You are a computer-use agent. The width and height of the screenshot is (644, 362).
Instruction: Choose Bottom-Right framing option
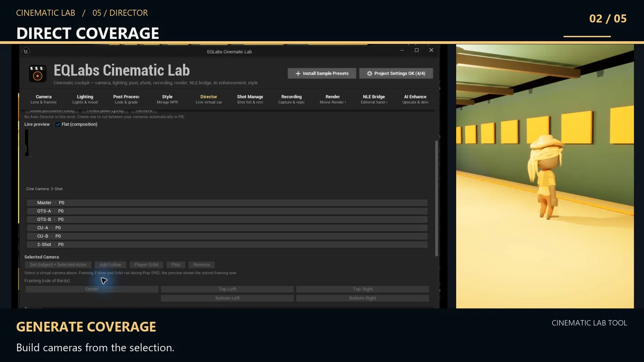363,298
